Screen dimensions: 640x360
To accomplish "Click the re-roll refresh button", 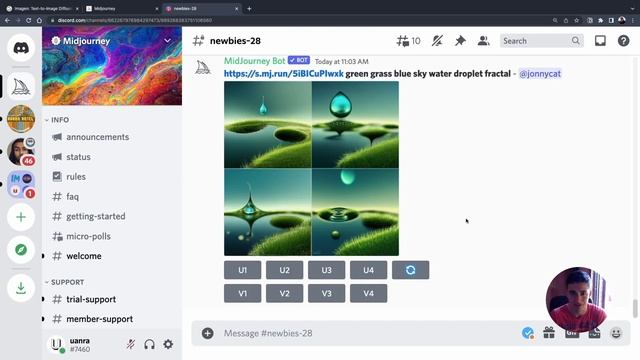I will pos(410,270).
